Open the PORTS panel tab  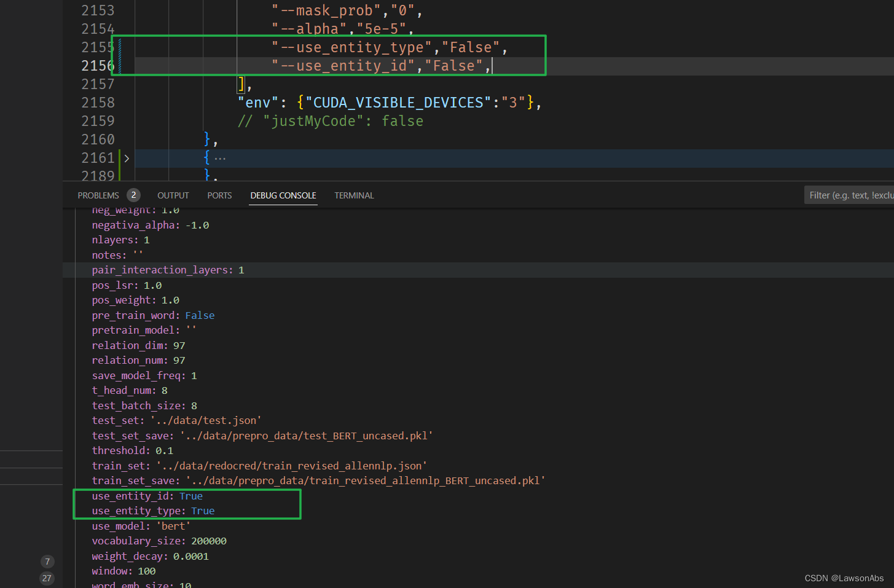pos(219,195)
